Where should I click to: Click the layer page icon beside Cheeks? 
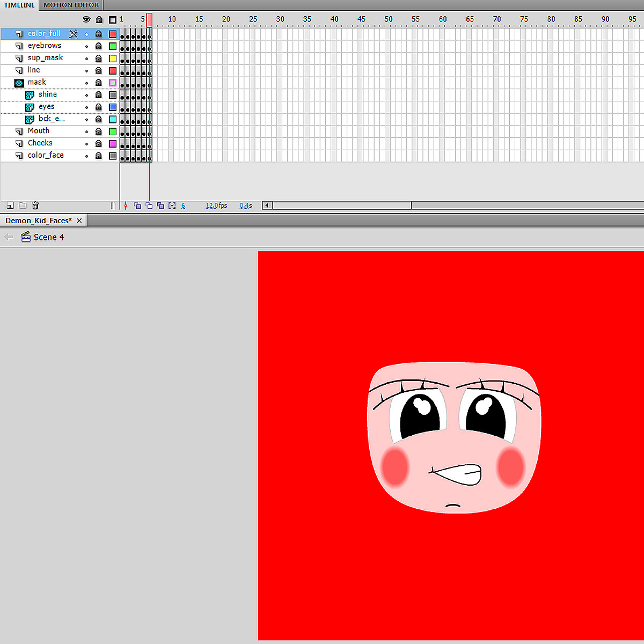tap(19, 143)
